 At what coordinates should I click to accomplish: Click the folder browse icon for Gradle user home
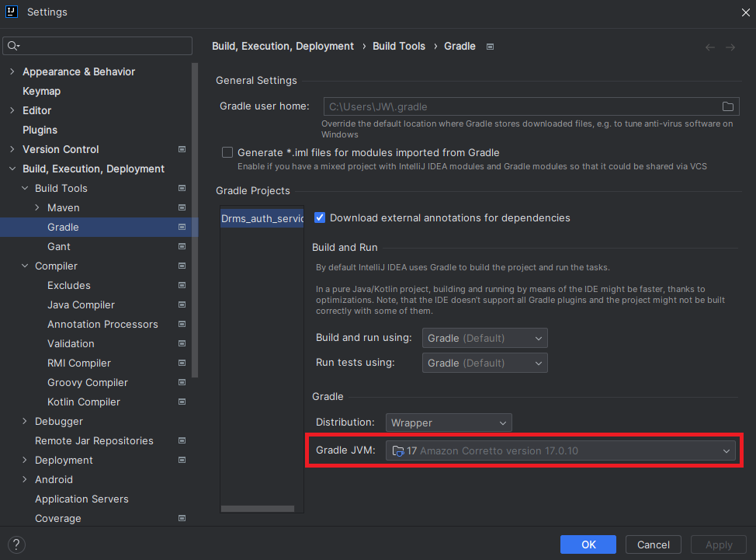(x=727, y=106)
